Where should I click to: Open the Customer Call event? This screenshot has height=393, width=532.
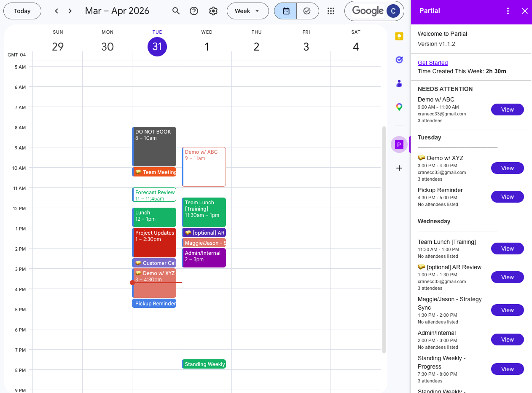(x=154, y=263)
